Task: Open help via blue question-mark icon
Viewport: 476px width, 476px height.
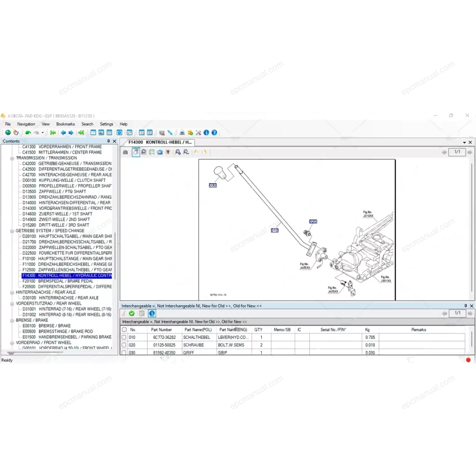Action: pos(214,133)
